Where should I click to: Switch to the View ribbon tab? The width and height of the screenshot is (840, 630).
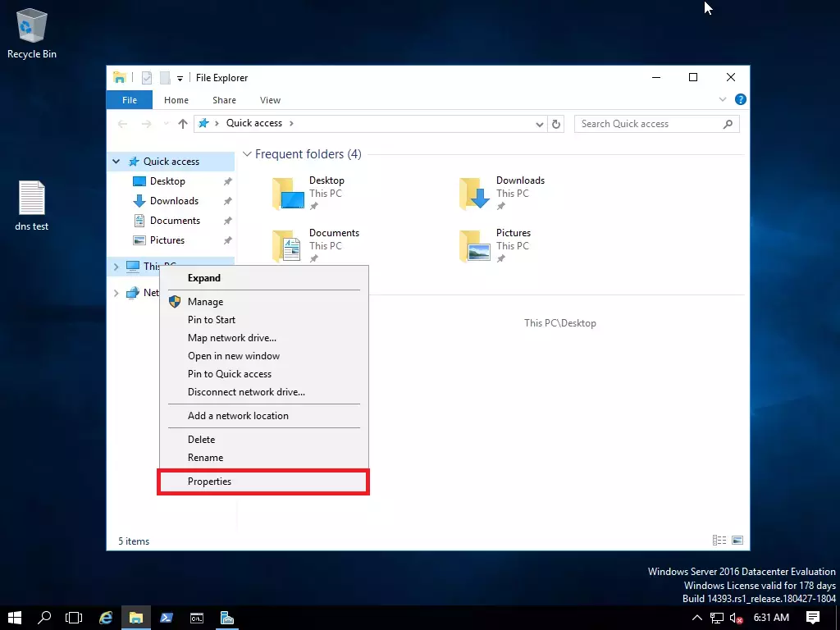[270, 100]
